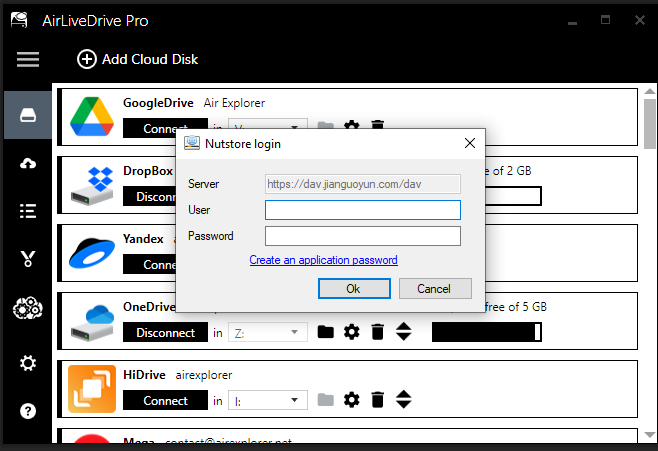658x451 pixels.
Task: Click the GoogleDrive logo icon
Action: tap(92, 117)
